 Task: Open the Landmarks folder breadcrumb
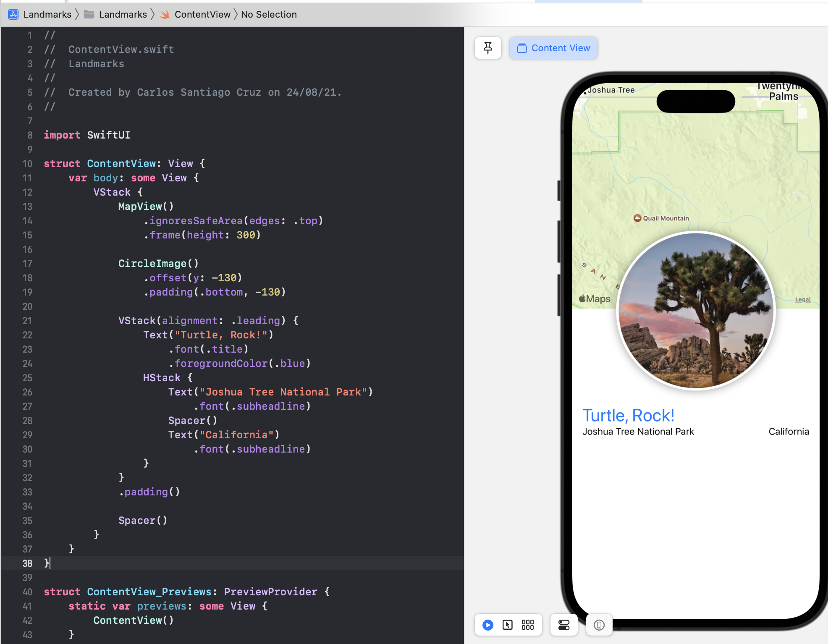tap(123, 14)
